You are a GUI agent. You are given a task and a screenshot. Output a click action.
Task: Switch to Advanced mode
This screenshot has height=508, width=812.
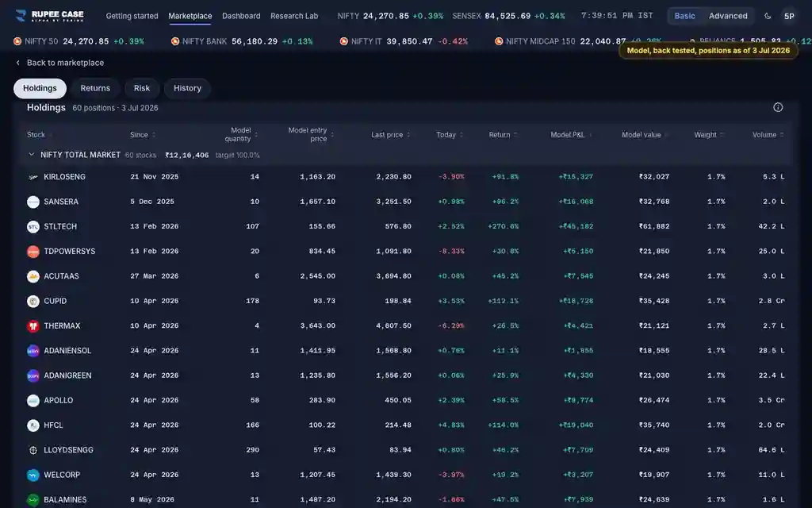pyautogui.click(x=728, y=16)
